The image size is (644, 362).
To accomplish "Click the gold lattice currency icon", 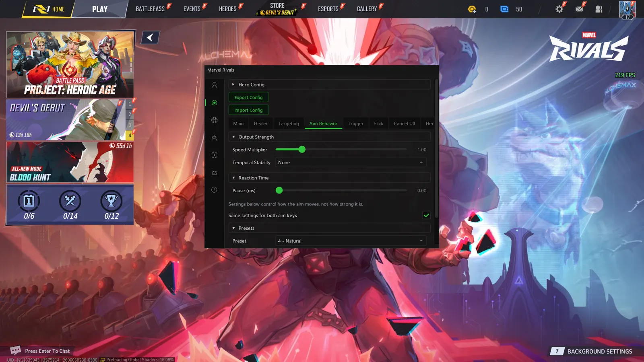I will (x=472, y=9).
